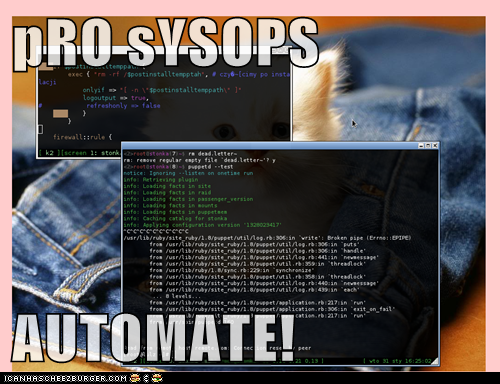This screenshot has width=500, height=384.
Task: Click the screen status line showing 'k2'
Action: pyautogui.click(x=79, y=153)
